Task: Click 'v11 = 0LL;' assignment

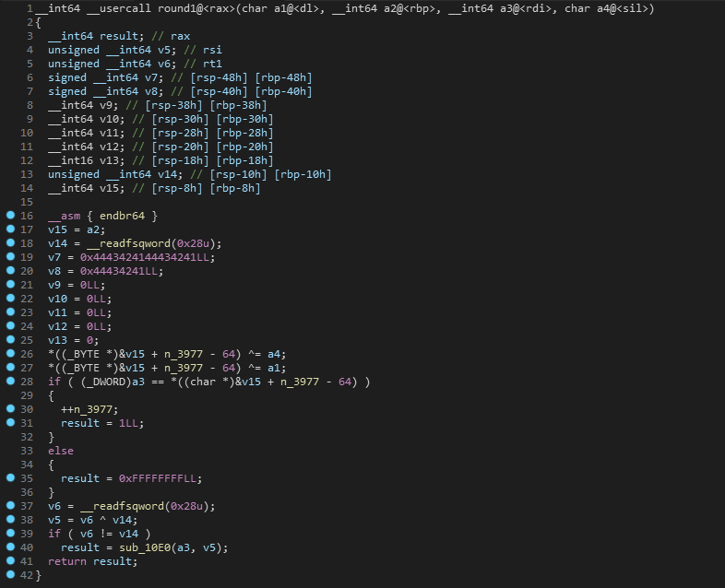Action: pos(80,312)
